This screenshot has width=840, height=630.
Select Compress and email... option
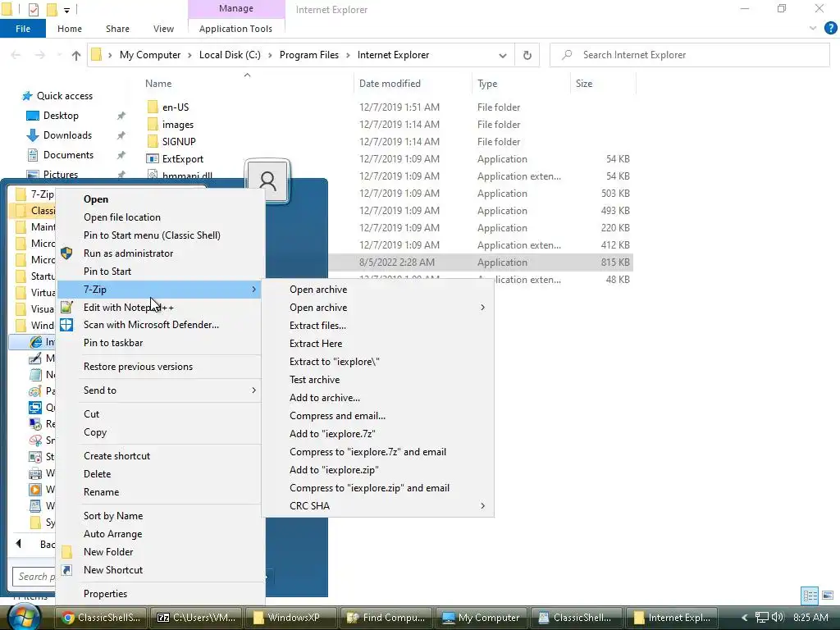(337, 416)
